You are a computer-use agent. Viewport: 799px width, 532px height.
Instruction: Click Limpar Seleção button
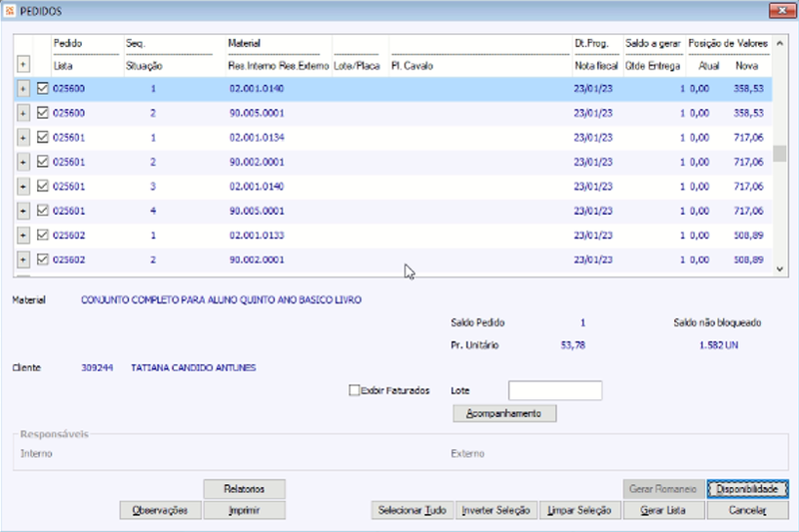tap(580, 510)
